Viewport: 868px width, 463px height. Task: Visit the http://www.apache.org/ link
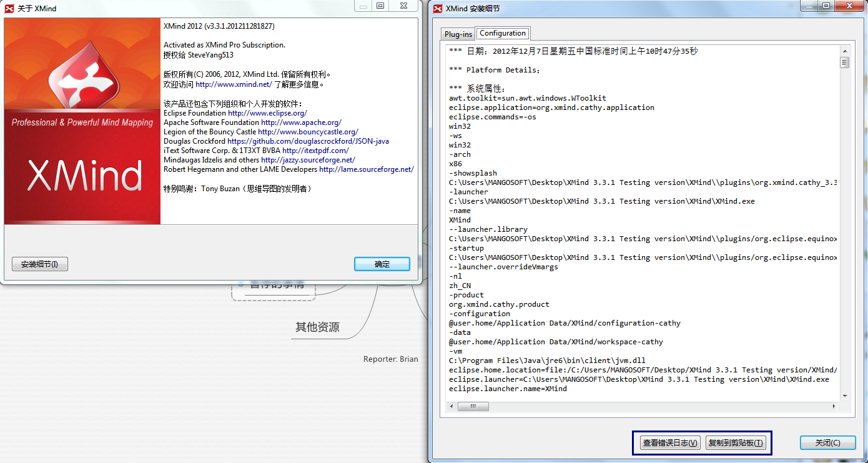[x=301, y=122]
